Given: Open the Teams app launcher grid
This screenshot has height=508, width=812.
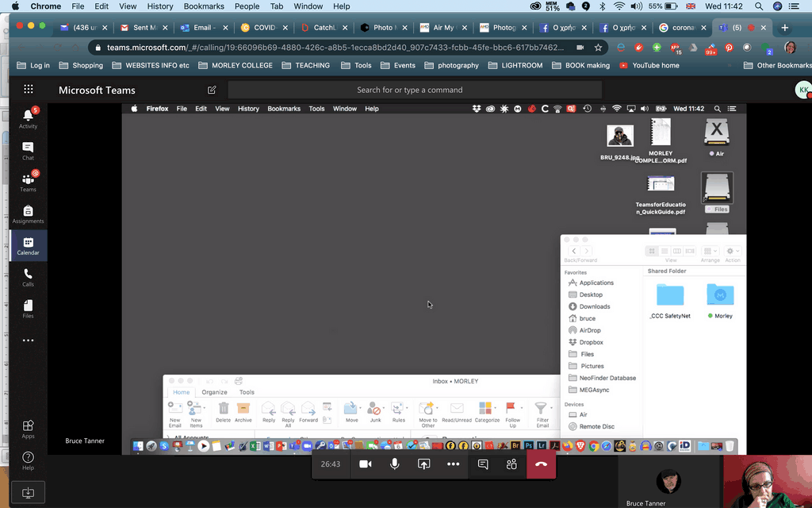Looking at the screenshot, I should (29, 90).
